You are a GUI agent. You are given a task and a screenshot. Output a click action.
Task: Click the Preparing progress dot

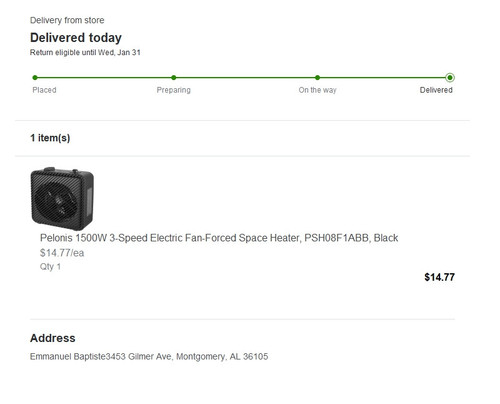tap(174, 78)
